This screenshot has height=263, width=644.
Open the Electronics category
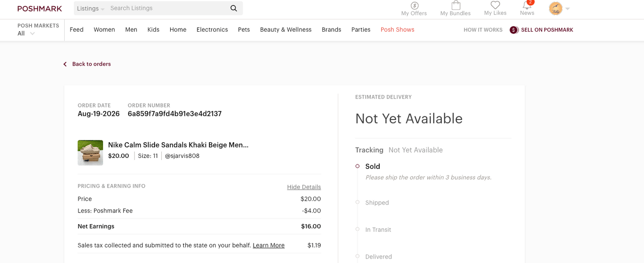pos(212,30)
